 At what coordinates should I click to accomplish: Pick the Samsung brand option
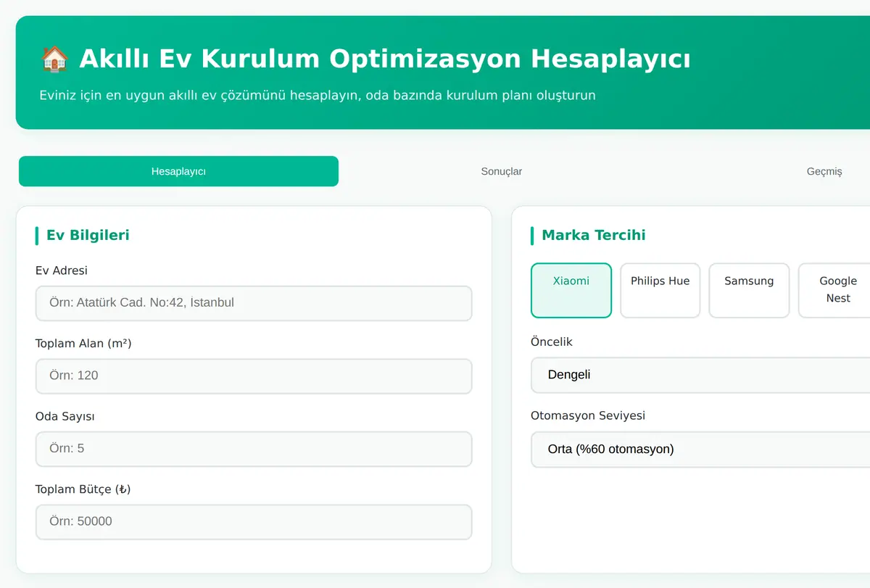[749, 290]
